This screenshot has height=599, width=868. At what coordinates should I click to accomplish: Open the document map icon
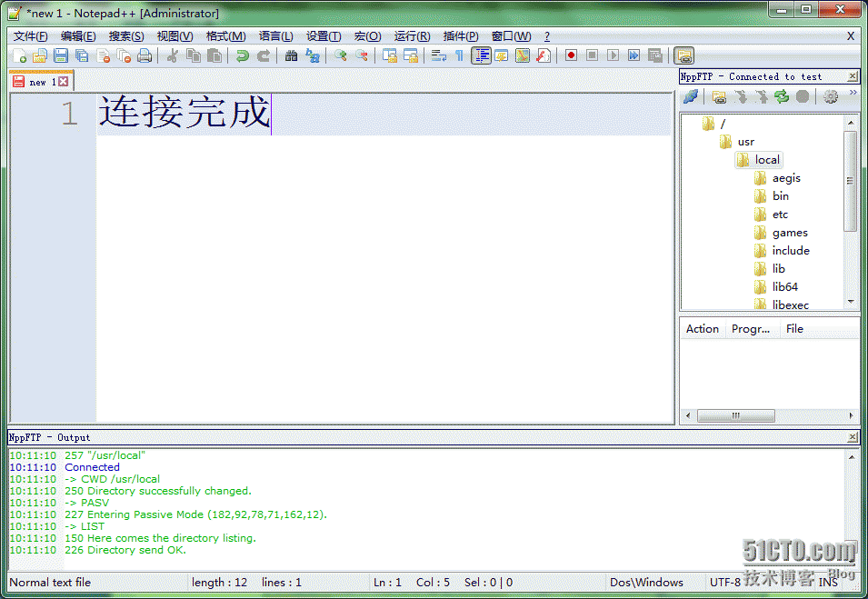coord(523,55)
